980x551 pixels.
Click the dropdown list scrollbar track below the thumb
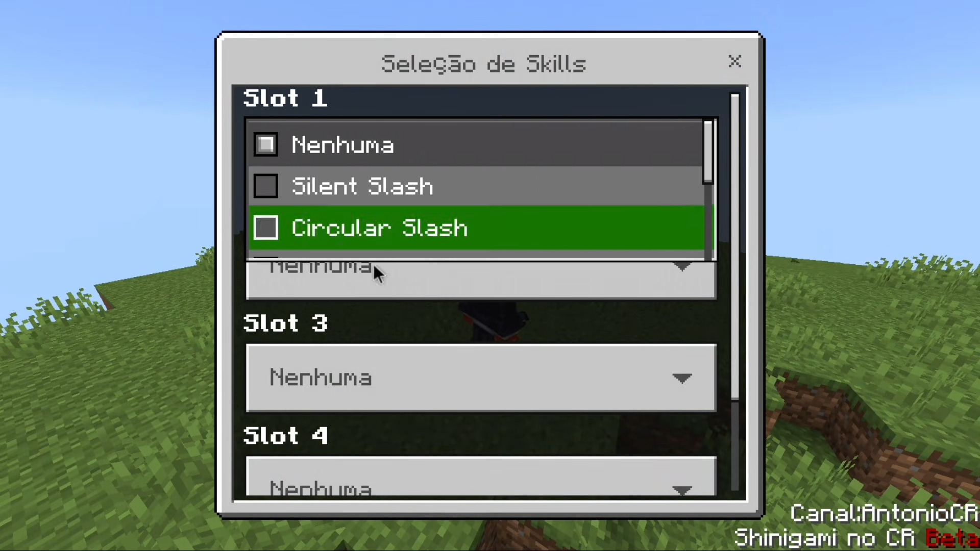708,221
